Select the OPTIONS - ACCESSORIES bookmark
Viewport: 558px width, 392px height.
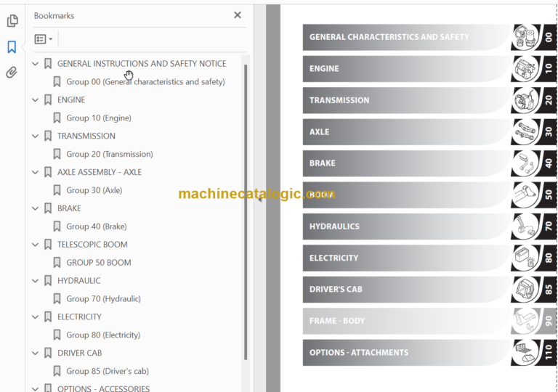tap(104, 388)
